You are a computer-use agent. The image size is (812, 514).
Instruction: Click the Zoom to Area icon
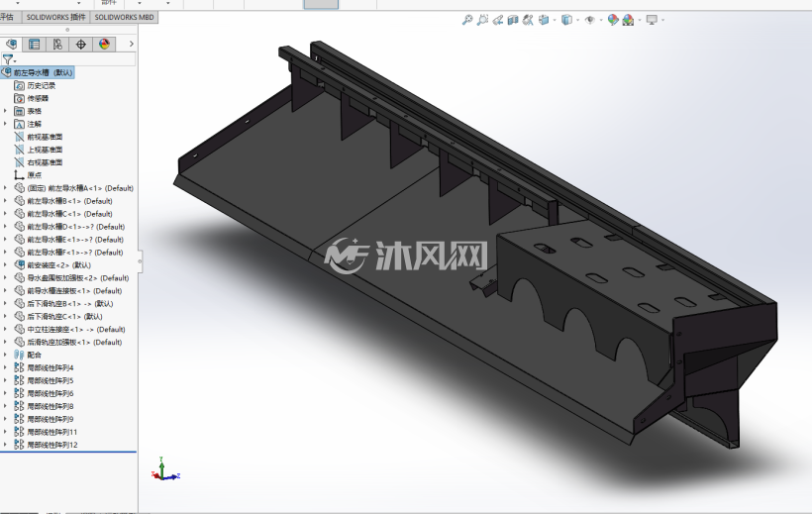tap(482, 20)
